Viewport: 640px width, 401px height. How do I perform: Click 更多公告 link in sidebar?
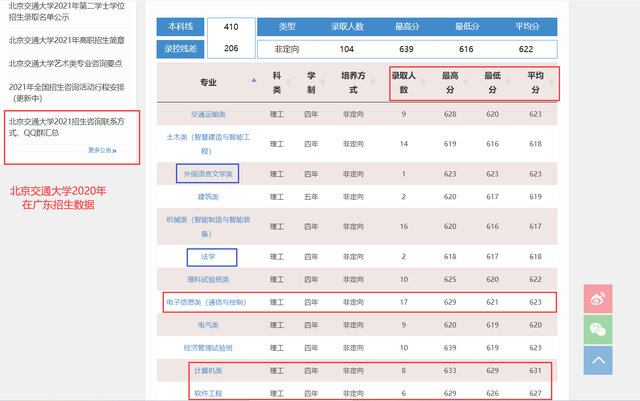(102, 150)
